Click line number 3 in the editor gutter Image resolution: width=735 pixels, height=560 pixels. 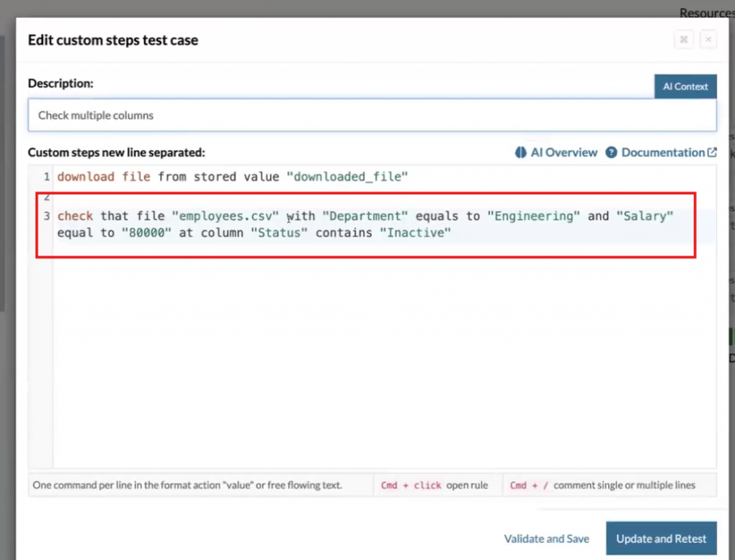[x=46, y=216]
